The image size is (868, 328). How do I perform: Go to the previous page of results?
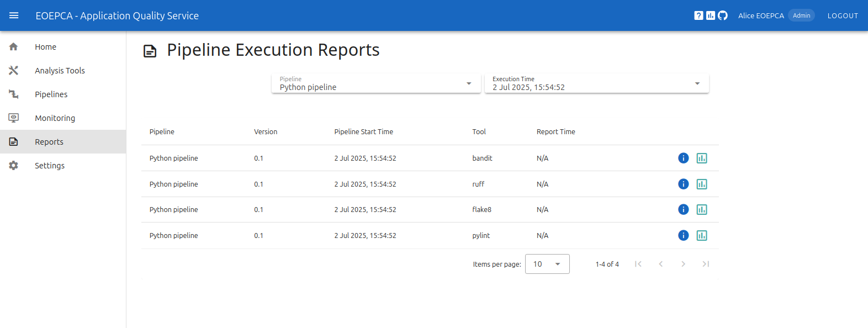pyautogui.click(x=660, y=264)
